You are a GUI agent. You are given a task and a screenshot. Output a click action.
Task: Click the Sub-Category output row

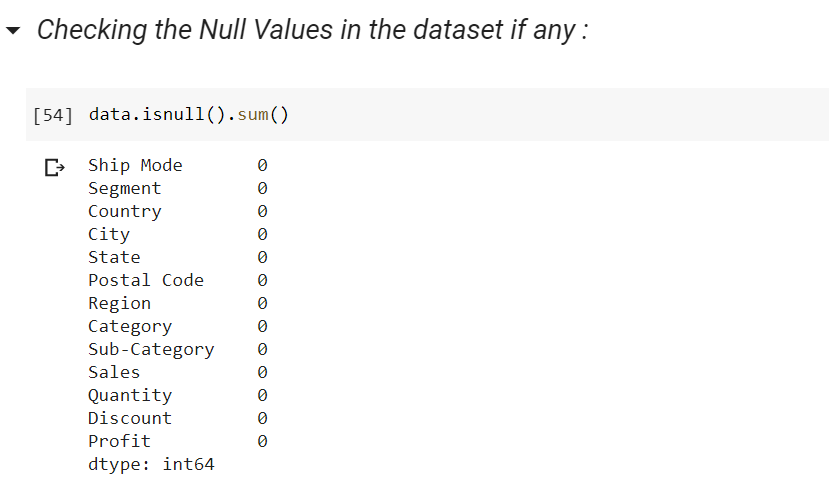178,349
